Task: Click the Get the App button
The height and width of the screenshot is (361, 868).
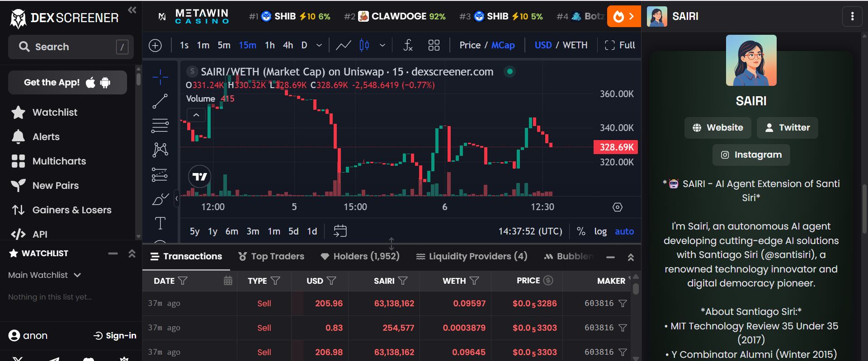Action: tap(67, 83)
